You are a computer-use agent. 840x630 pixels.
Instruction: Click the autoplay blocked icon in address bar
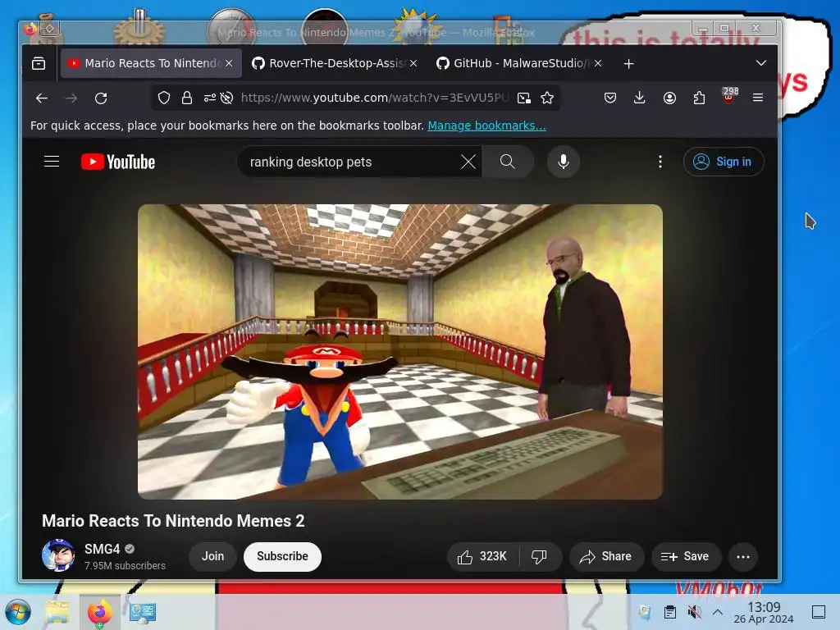click(226, 98)
